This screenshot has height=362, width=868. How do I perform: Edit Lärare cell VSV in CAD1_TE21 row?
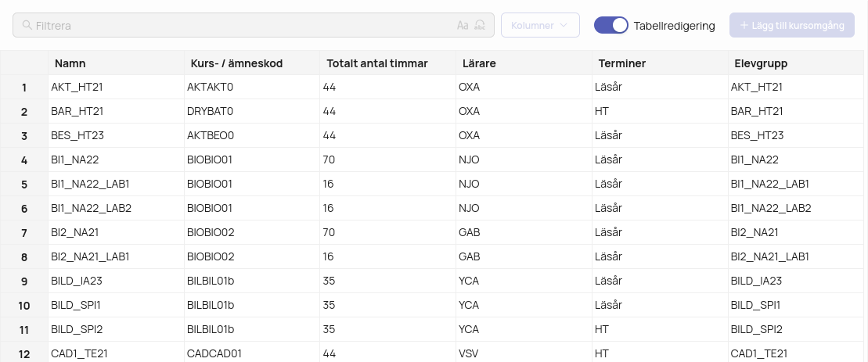[524, 353]
